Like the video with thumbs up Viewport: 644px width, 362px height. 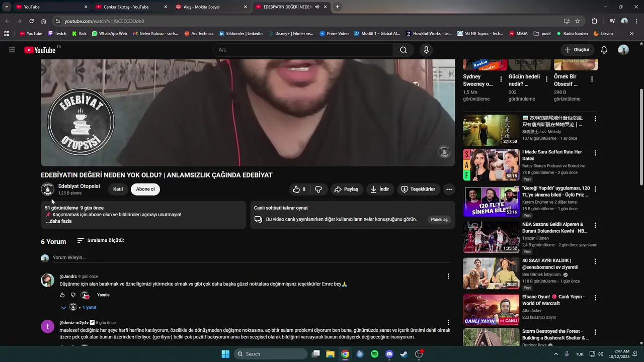click(x=299, y=189)
